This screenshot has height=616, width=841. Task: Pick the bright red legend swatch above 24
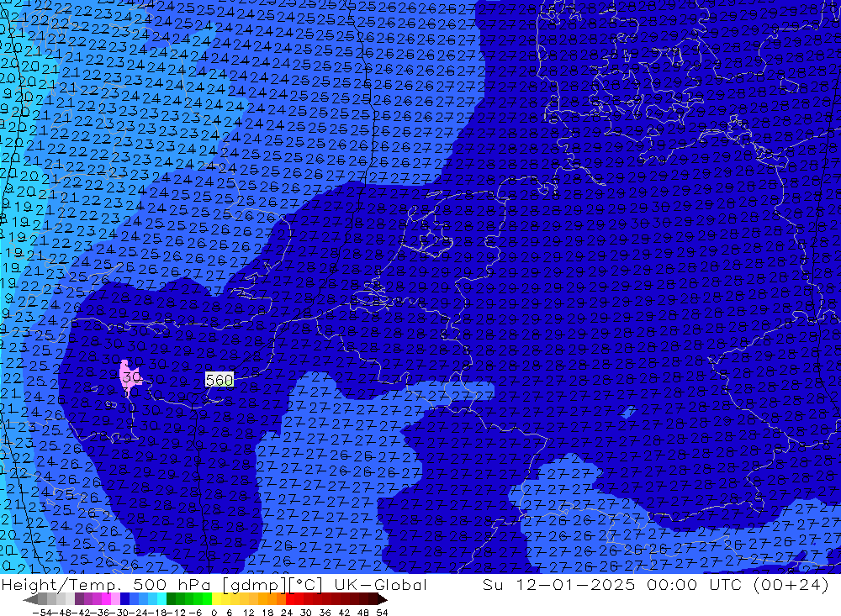[290, 599]
